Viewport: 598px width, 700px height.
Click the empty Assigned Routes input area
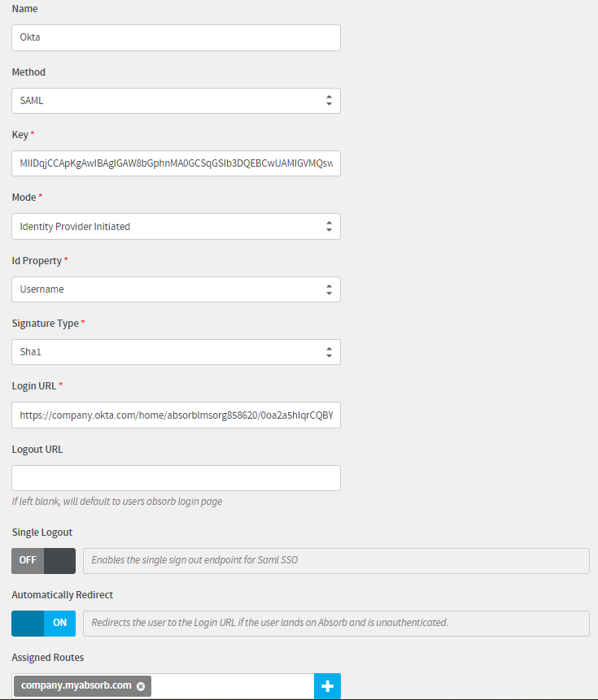(x=232, y=686)
